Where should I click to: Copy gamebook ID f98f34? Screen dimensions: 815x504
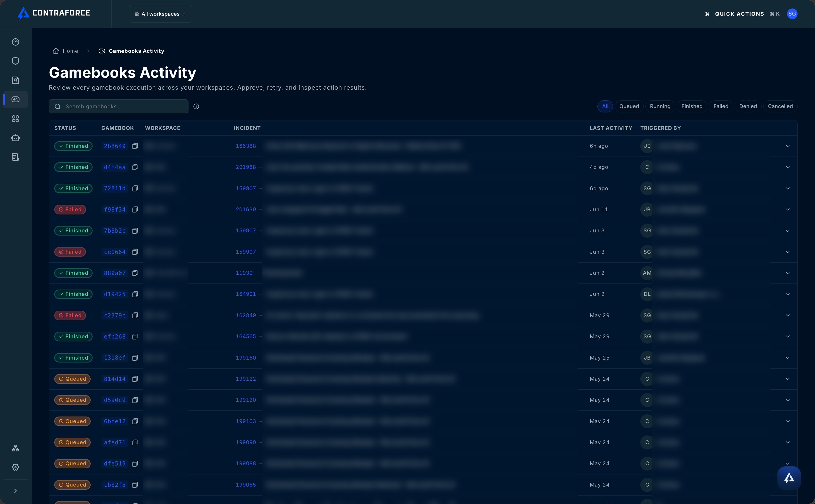point(135,209)
